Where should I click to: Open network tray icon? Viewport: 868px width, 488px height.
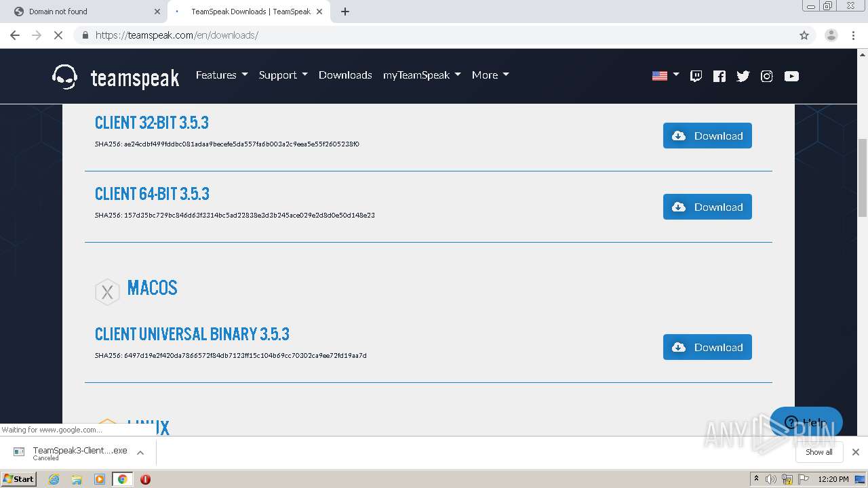(x=787, y=479)
